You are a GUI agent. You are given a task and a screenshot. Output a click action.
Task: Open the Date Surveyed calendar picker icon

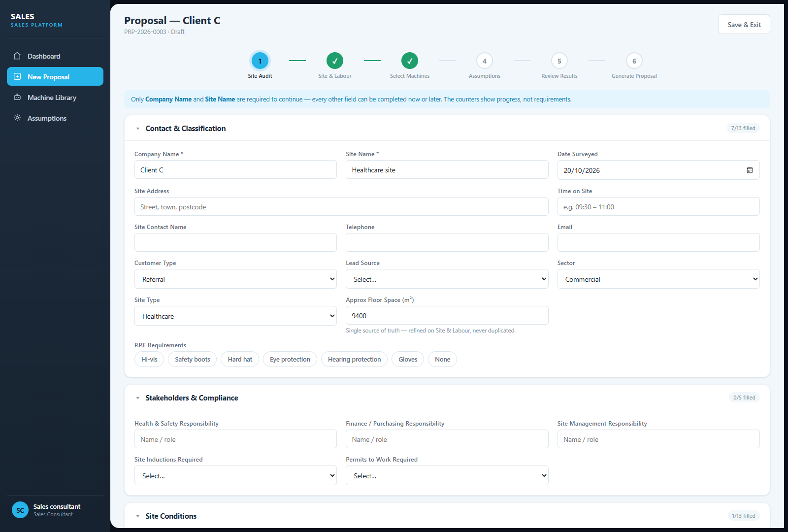(750, 170)
